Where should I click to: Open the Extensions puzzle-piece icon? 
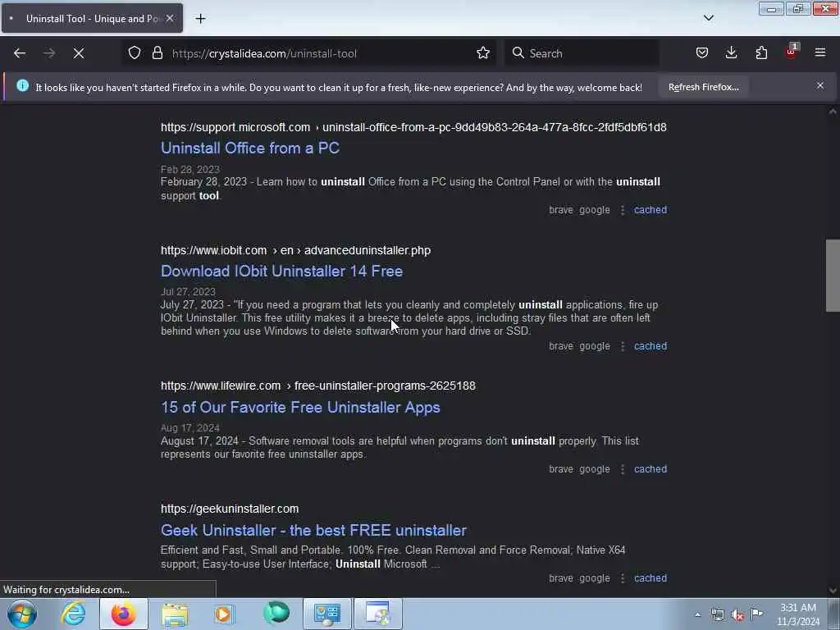(x=761, y=53)
